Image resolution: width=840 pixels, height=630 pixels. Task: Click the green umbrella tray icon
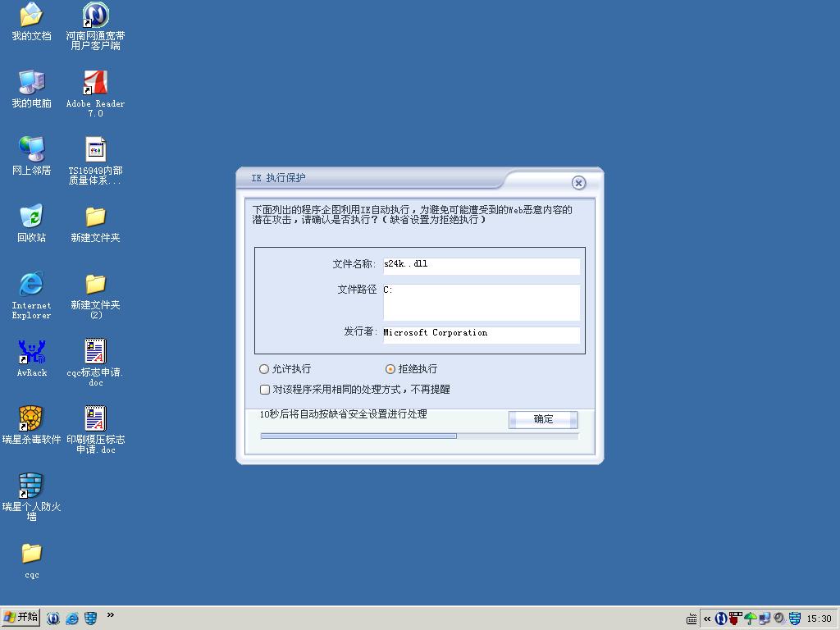coord(751,619)
